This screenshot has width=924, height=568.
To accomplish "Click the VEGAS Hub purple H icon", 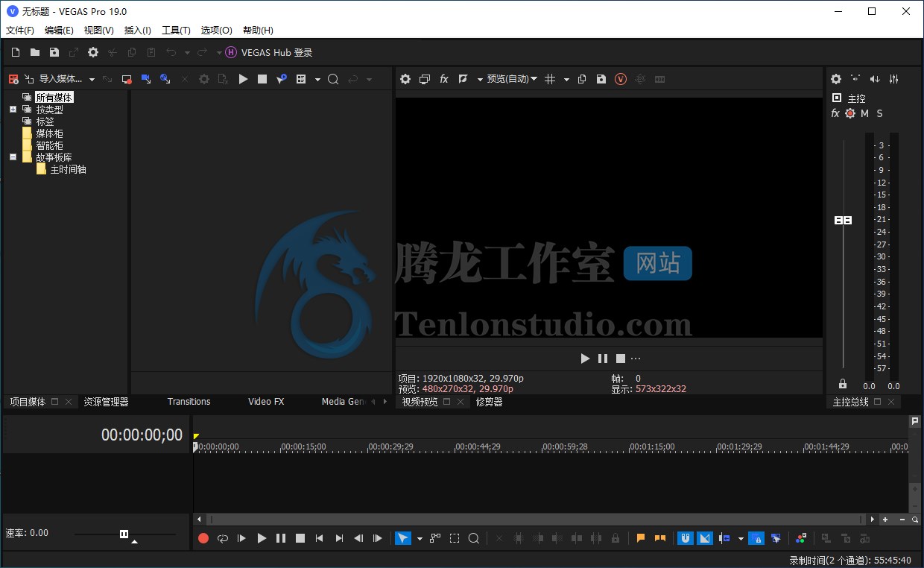I will pos(231,52).
